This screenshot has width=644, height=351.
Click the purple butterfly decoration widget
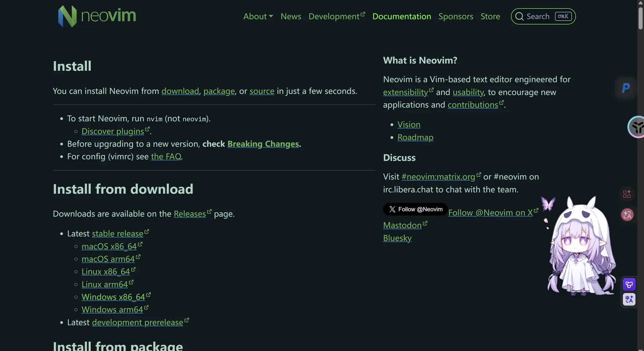point(548,204)
